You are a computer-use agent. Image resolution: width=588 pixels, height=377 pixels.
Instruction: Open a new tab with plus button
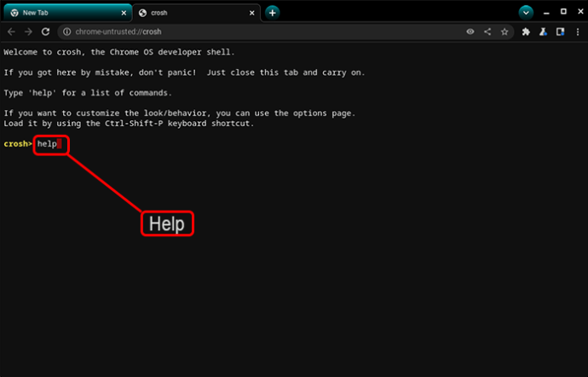272,12
